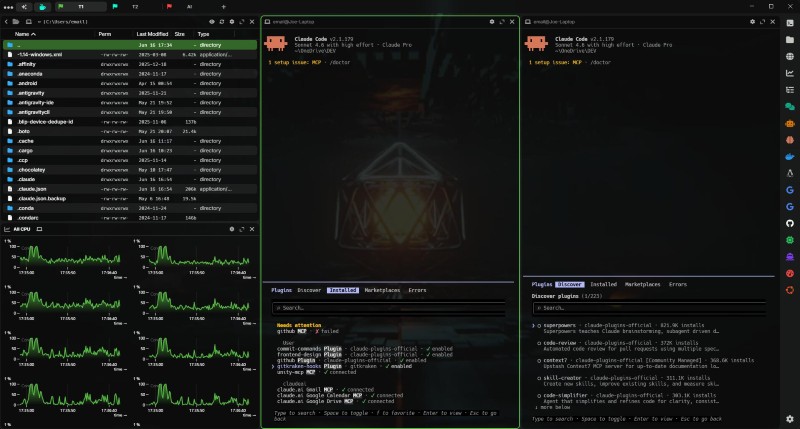Screen dimensions: 800x429
Task: Open the three-dots workspace menu
Action: coord(8,7)
